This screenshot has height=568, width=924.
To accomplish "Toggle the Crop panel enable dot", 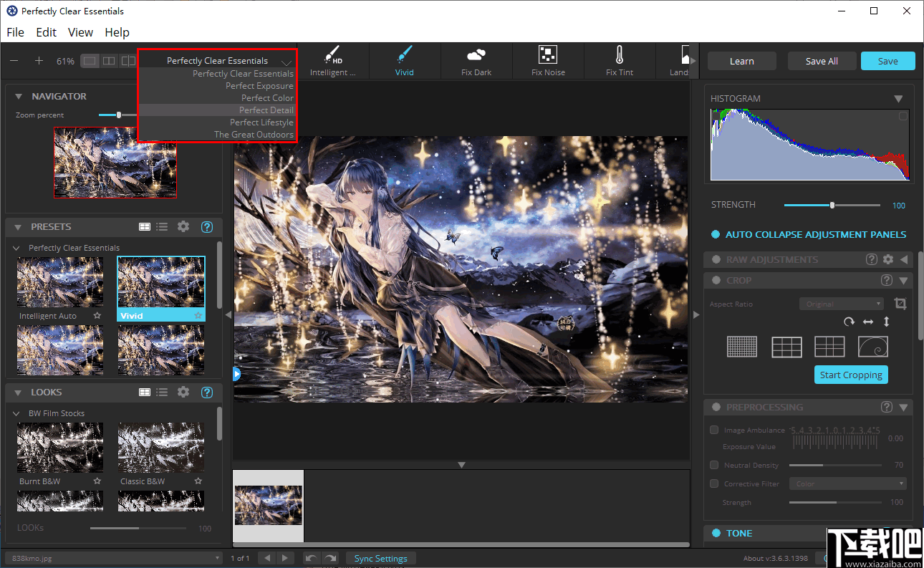I will point(716,280).
